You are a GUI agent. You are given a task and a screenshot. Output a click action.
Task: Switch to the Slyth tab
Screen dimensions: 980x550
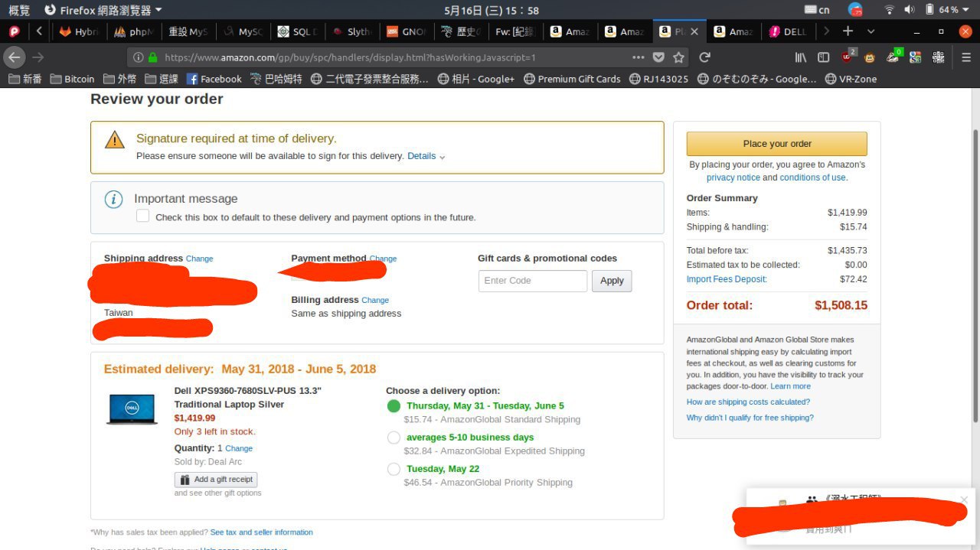353,31
